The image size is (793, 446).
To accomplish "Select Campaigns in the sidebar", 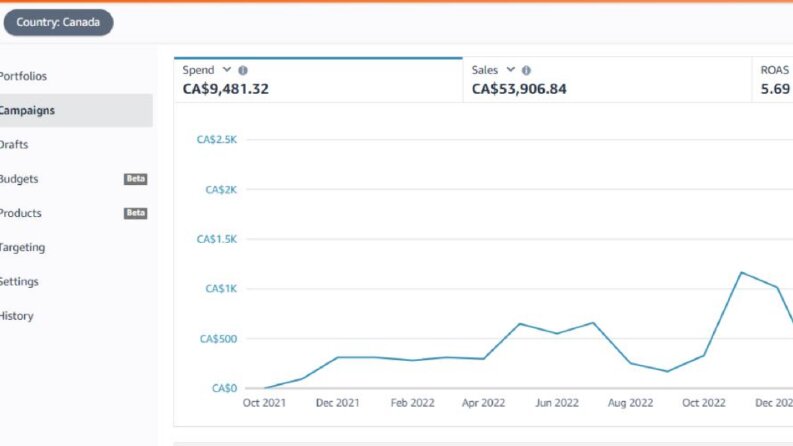I will (76, 110).
